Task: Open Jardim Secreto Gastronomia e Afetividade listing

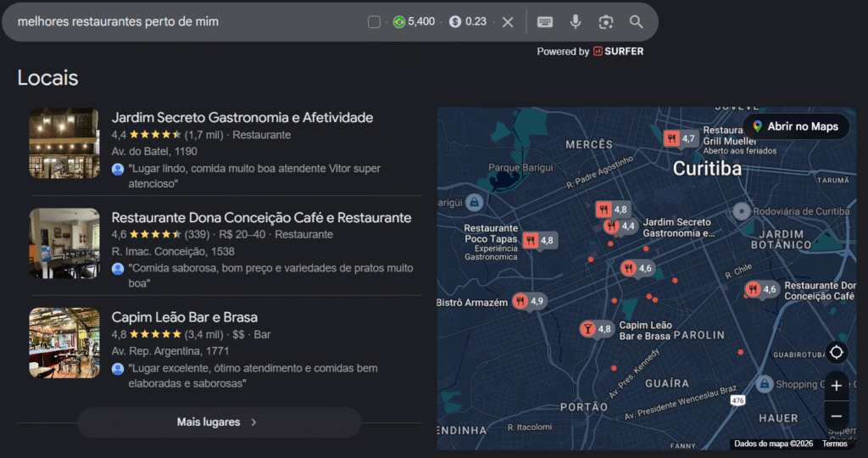Action: pyautogui.click(x=242, y=117)
